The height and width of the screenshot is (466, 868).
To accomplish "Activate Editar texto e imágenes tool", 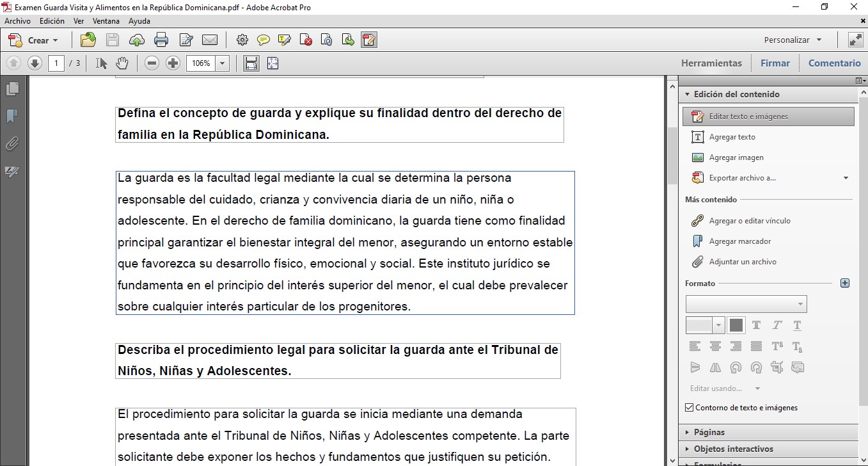I will pyautogui.click(x=768, y=116).
